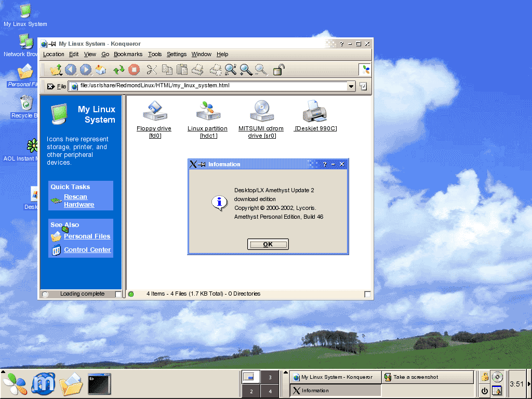Viewport: 532px width, 399px height.
Task: Collapse the panel with right edge arrow
Action: point(529,384)
